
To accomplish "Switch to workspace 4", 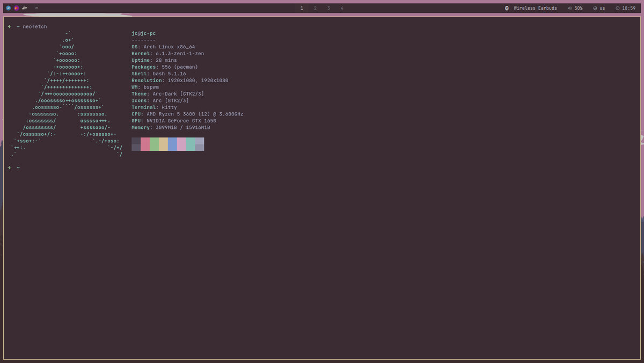I will (x=342, y=8).
